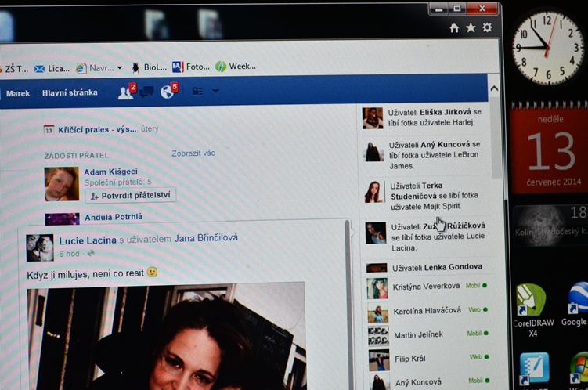Open the Foto... bookmark
The width and height of the screenshot is (588, 390).
point(191,67)
